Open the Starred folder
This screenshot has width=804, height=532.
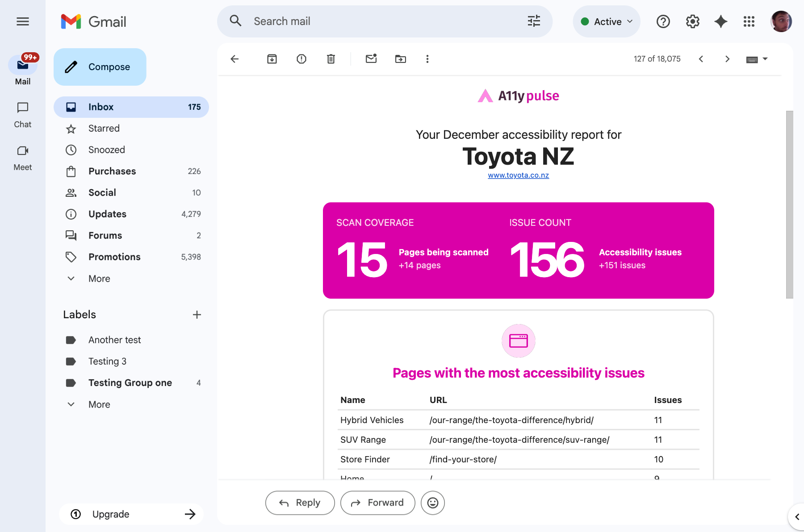(x=131, y=129)
